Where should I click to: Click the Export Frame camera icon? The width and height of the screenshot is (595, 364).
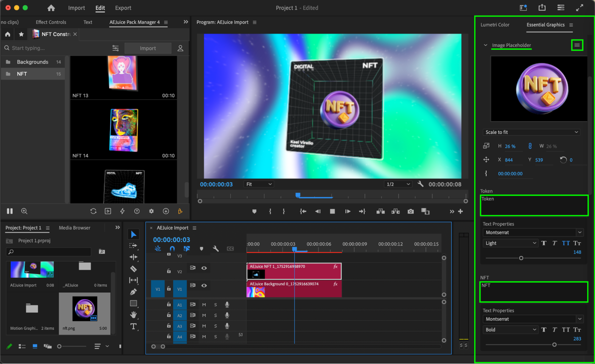pos(410,211)
